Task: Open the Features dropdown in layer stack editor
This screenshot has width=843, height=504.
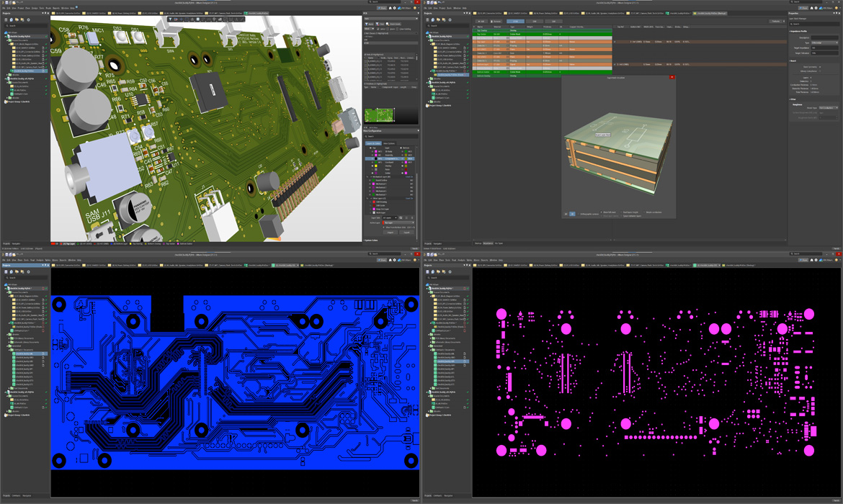Action: (x=776, y=22)
